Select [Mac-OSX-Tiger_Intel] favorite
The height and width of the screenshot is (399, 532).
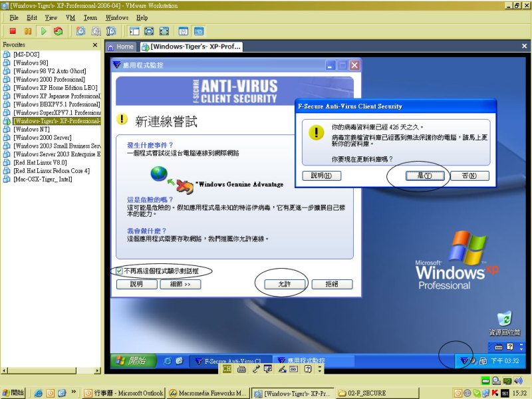(x=43, y=179)
